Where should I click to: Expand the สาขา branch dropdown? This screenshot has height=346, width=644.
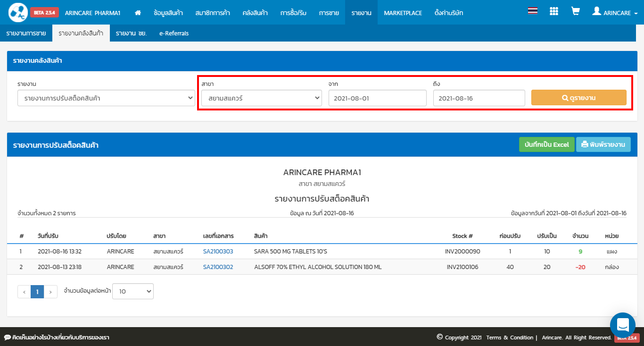coord(262,98)
